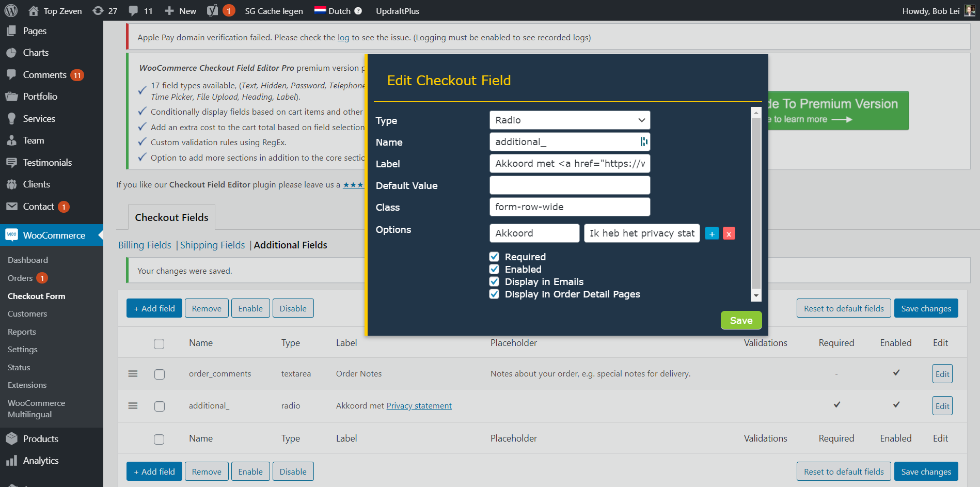
Task: Click the WooCommerce logo icon
Action: 11,235
